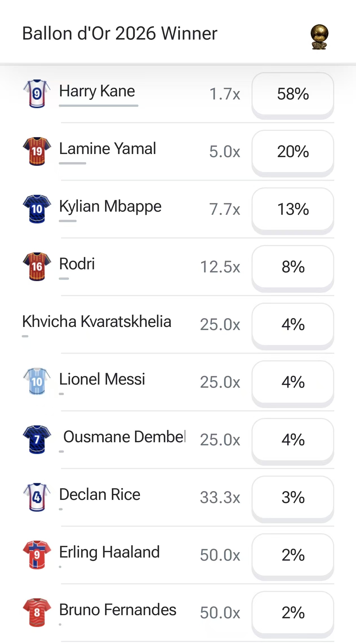Open the Khvicha Kvaratskhelia player name
This screenshot has width=356, height=644.
(97, 322)
